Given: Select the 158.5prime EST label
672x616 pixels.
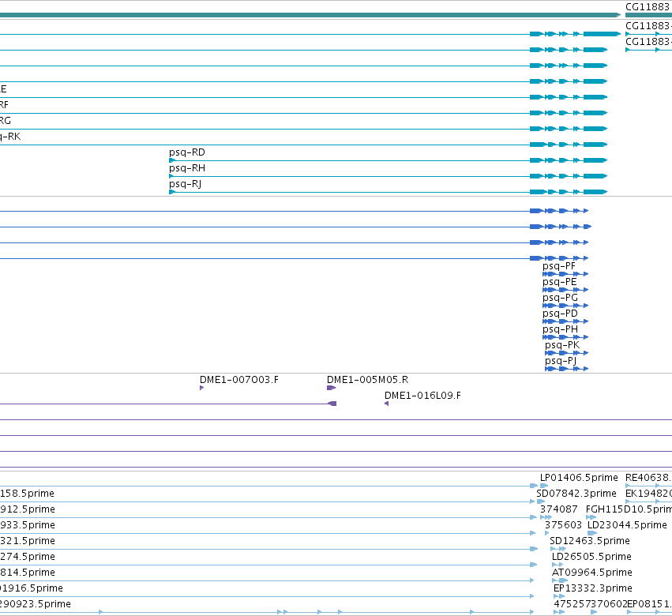Looking at the screenshot, I should pyautogui.click(x=27, y=494).
